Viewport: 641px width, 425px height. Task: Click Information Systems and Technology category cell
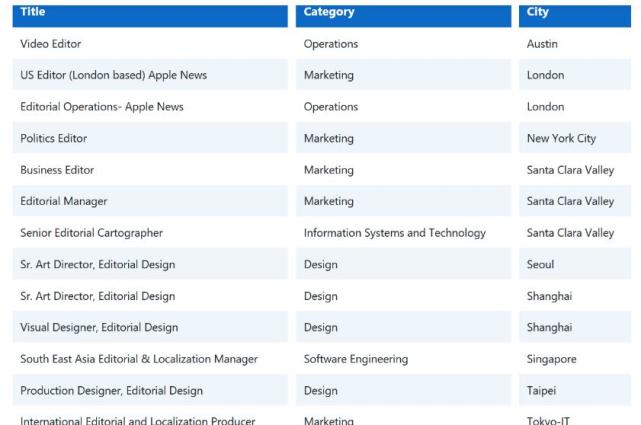395,233
